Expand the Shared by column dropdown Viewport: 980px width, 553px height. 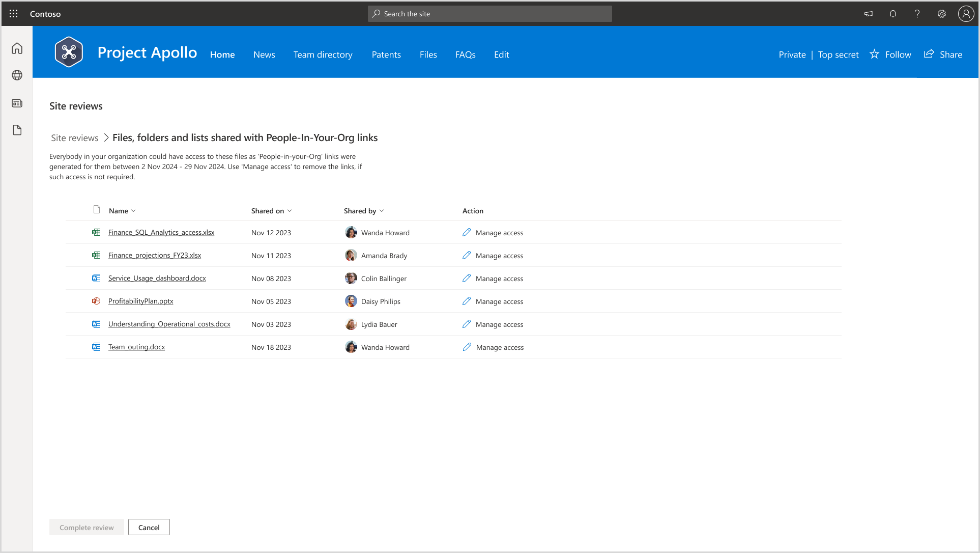pyautogui.click(x=382, y=211)
